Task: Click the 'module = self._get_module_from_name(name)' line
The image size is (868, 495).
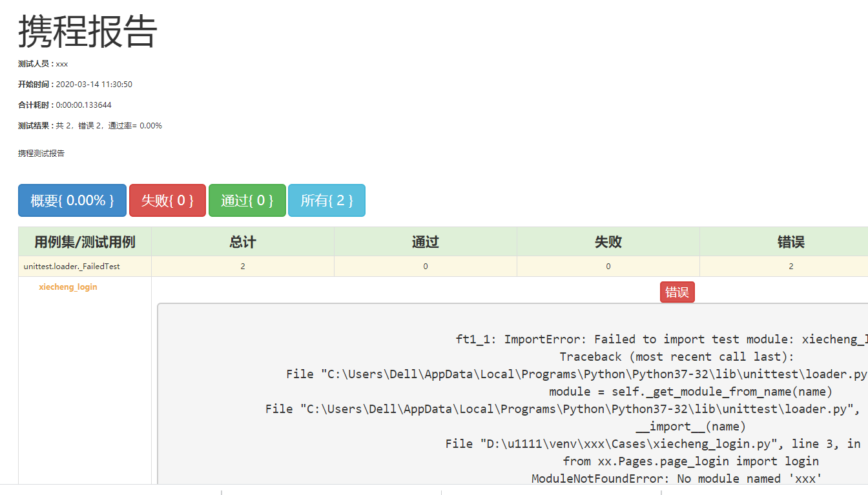Action: coord(691,392)
